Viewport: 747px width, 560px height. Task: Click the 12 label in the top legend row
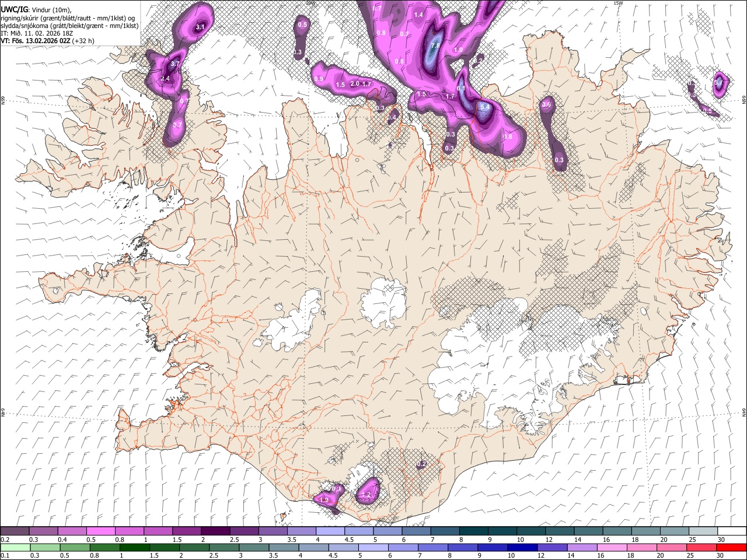tap(549, 540)
